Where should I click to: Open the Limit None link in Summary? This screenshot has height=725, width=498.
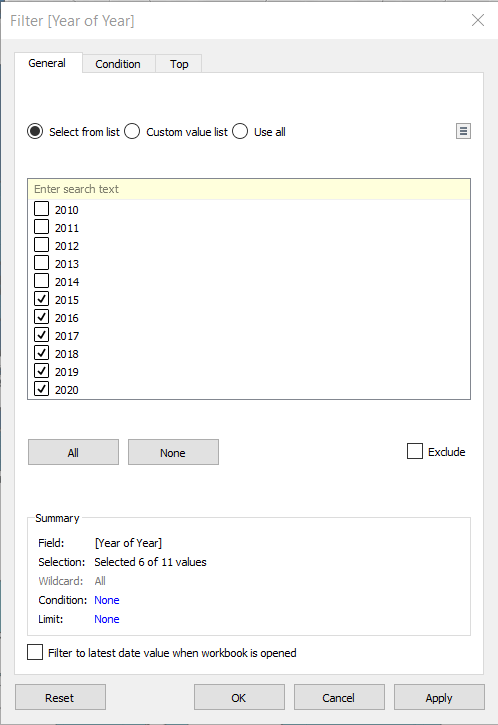tap(107, 619)
